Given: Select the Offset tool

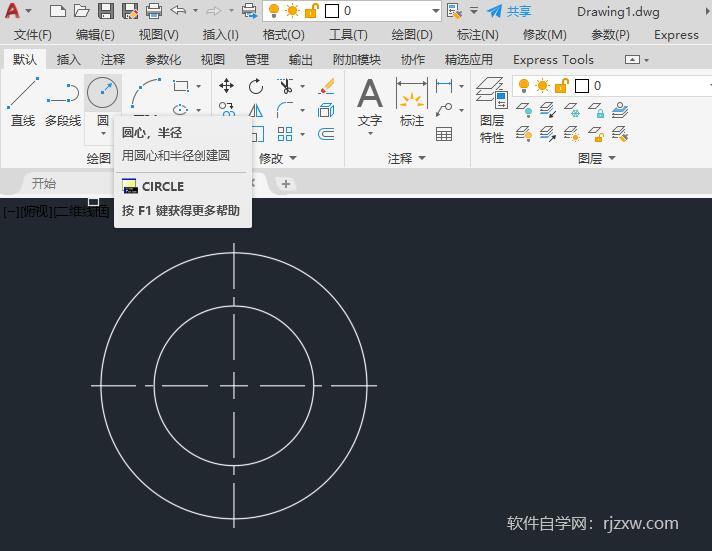Looking at the screenshot, I should [326, 134].
